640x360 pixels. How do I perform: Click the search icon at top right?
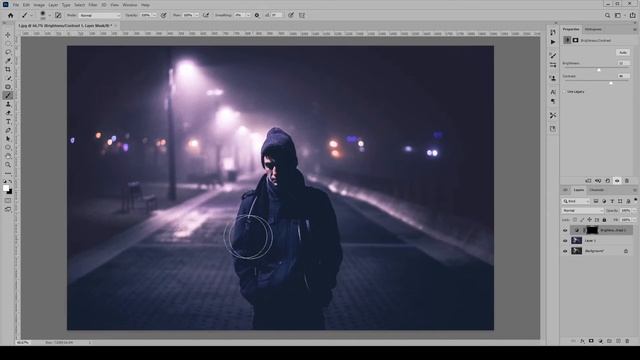[x=607, y=15]
